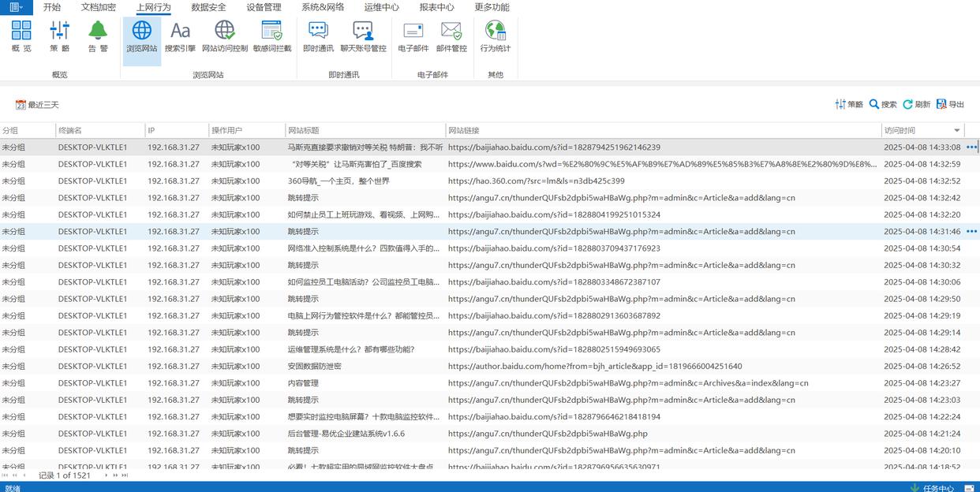Click the 告警 alarm bell icon

point(98,37)
